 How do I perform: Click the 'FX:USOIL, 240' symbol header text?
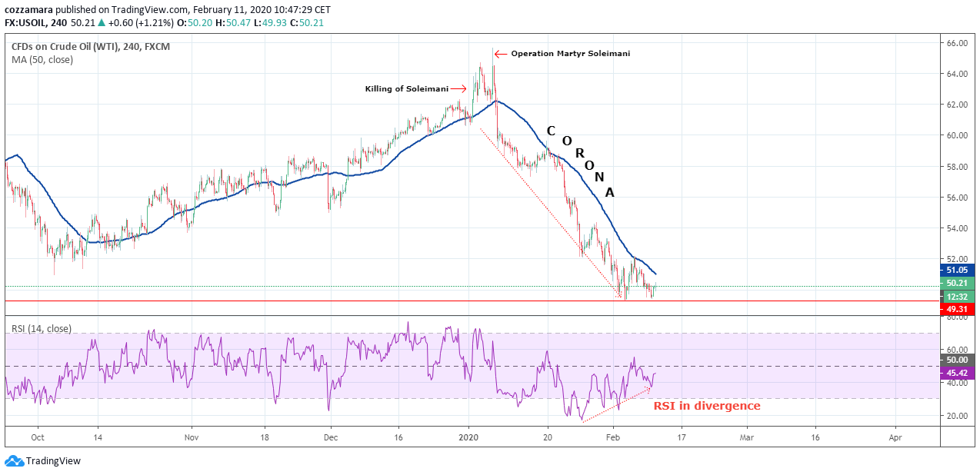click(36, 22)
